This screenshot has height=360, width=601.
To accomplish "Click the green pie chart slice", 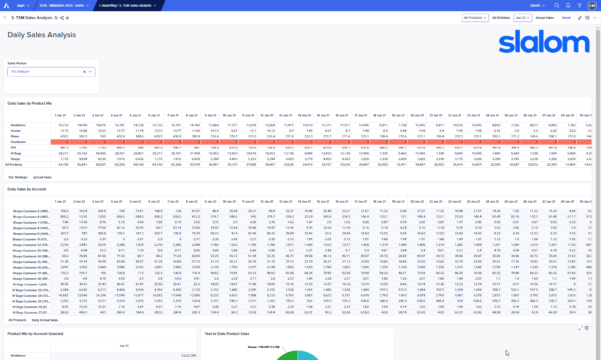I will coord(289,356).
